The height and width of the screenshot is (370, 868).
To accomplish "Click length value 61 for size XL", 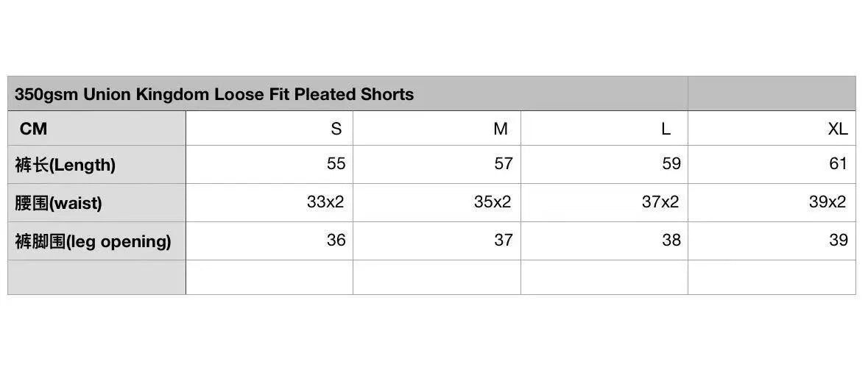I will pyautogui.click(x=838, y=164).
